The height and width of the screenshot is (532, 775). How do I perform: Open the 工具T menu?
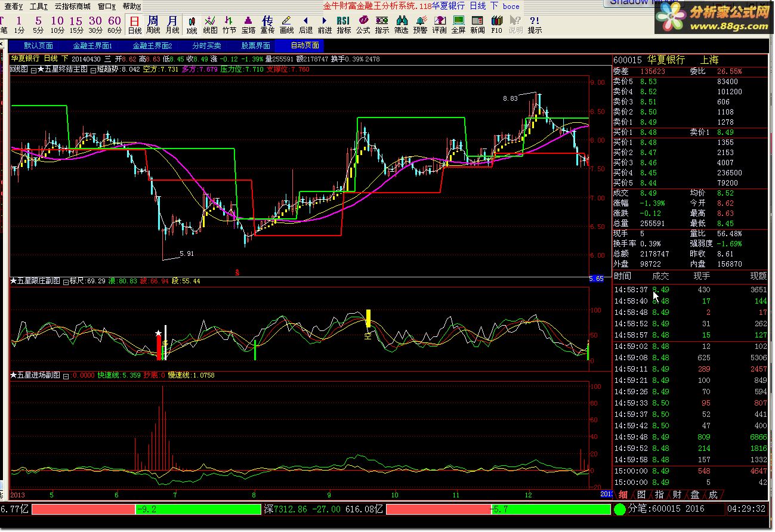click(x=39, y=7)
